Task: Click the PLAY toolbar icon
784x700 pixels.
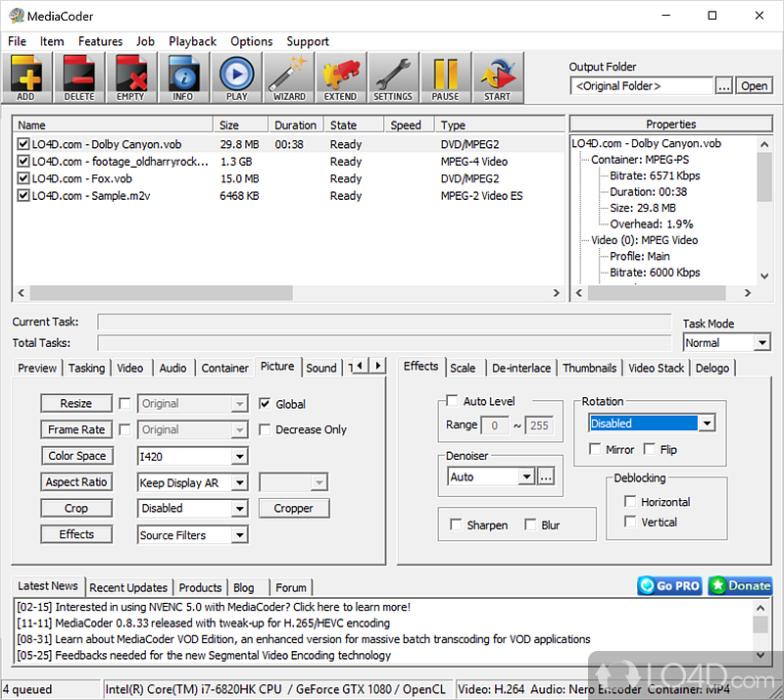Action: 235,77
